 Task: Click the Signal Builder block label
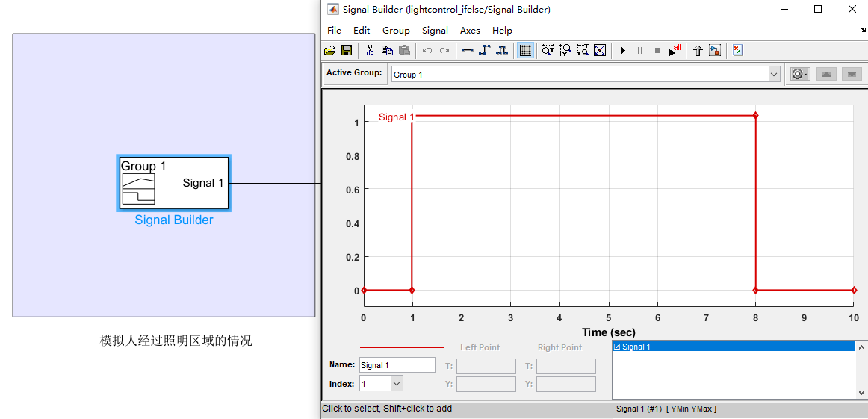tap(174, 220)
